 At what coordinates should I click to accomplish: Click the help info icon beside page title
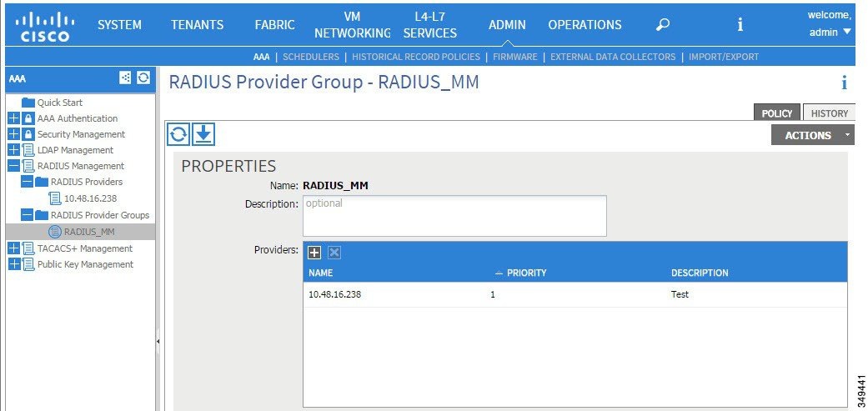click(x=844, y=83)
